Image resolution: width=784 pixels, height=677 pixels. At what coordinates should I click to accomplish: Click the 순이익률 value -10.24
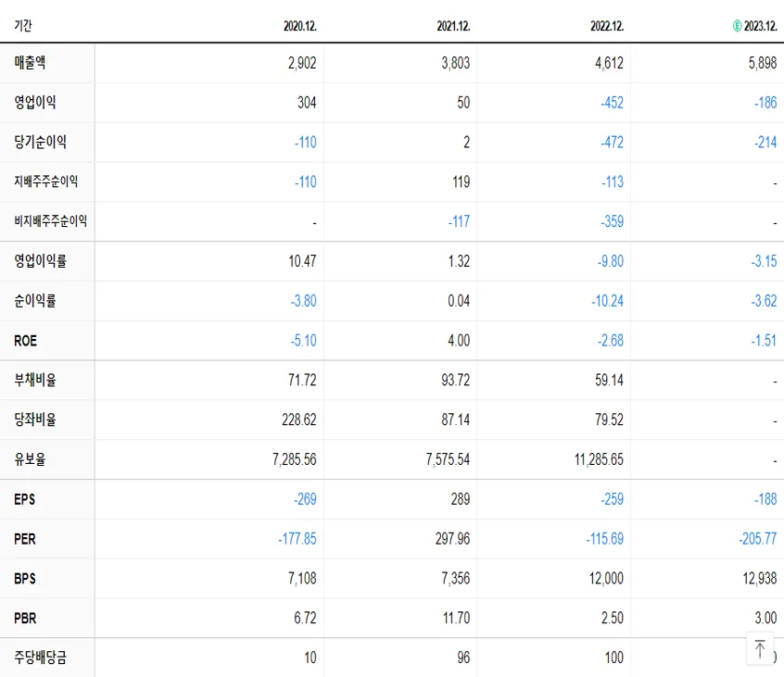pos(608,301)
